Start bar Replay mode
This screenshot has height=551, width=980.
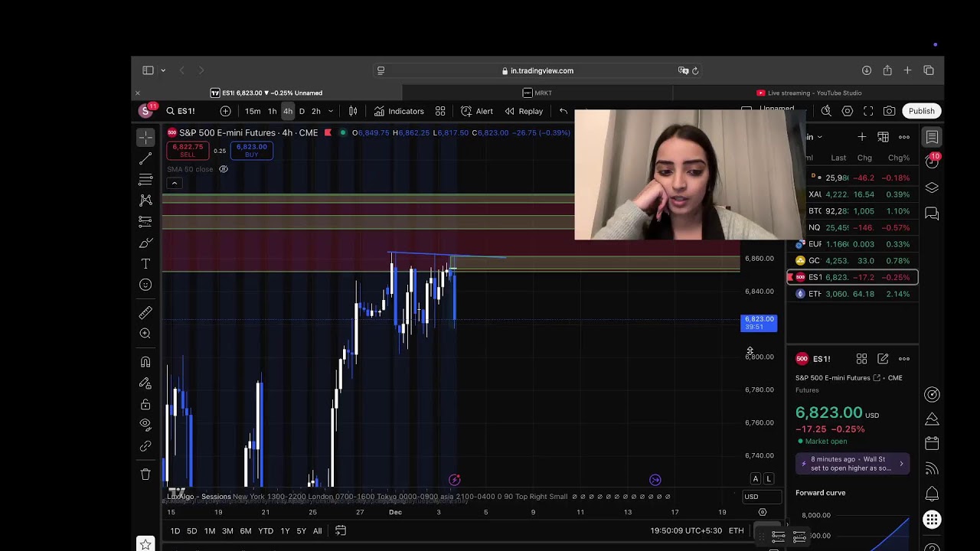tap(524, 111)
